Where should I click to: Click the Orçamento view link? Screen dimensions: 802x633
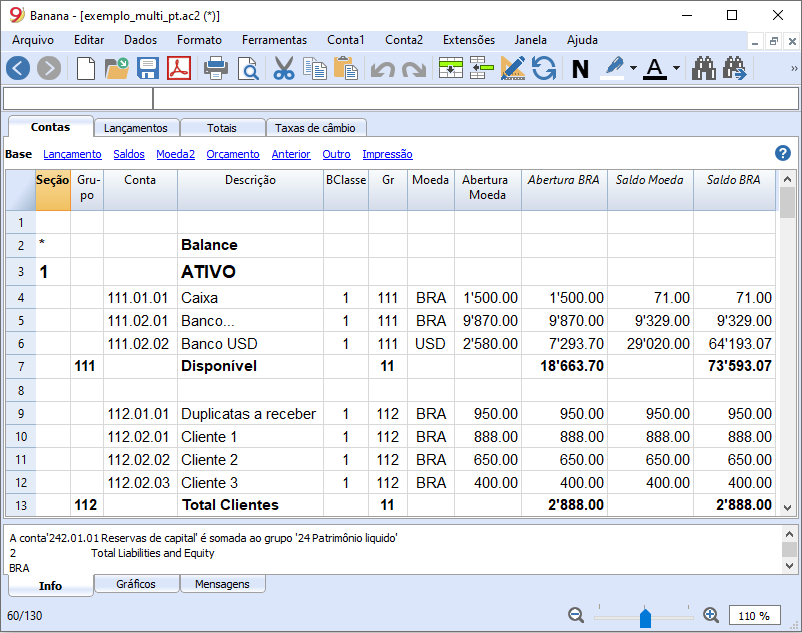pos(233,154)
